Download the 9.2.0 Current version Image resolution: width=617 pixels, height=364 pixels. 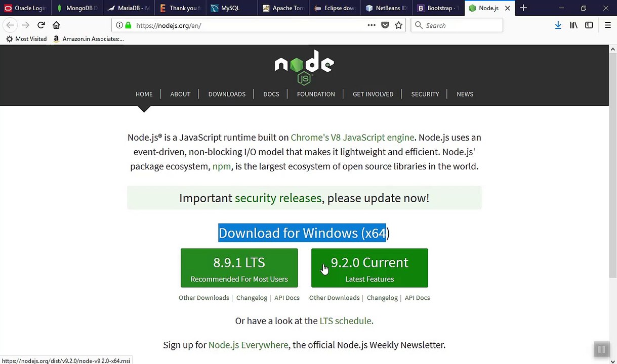coord(369,268)
